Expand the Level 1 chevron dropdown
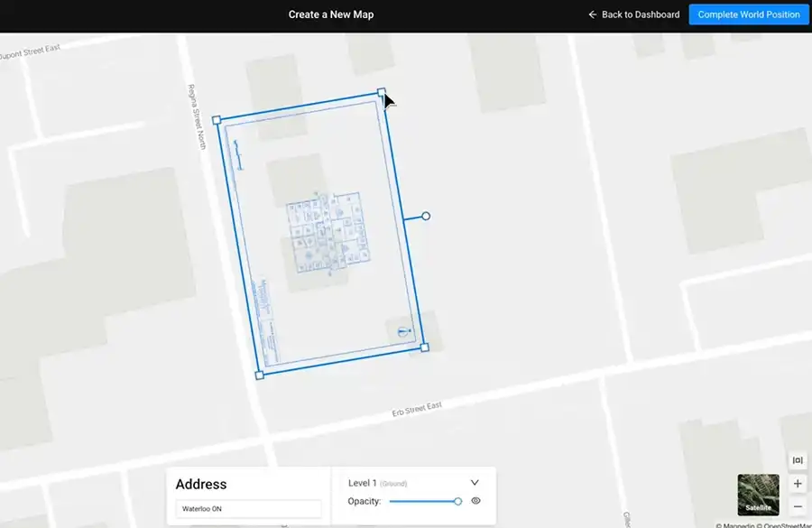The width and height of the screenshot is (812, 528). (475, 483)
